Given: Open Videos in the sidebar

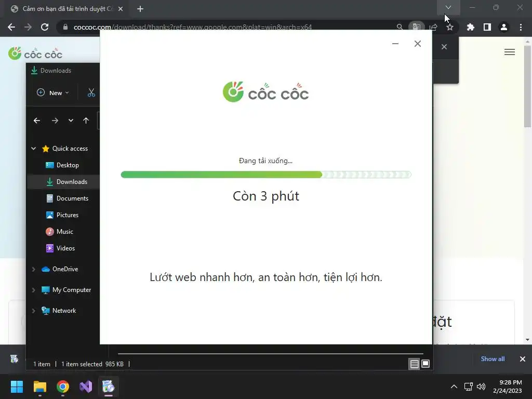Looking at the screenshot, I should pyautogui.click(x=65, y=248).
